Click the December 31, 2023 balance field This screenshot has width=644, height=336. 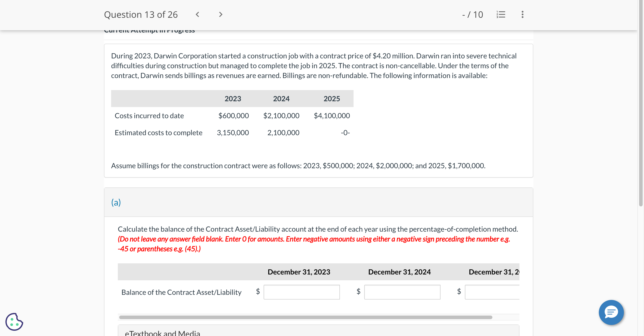302,292
